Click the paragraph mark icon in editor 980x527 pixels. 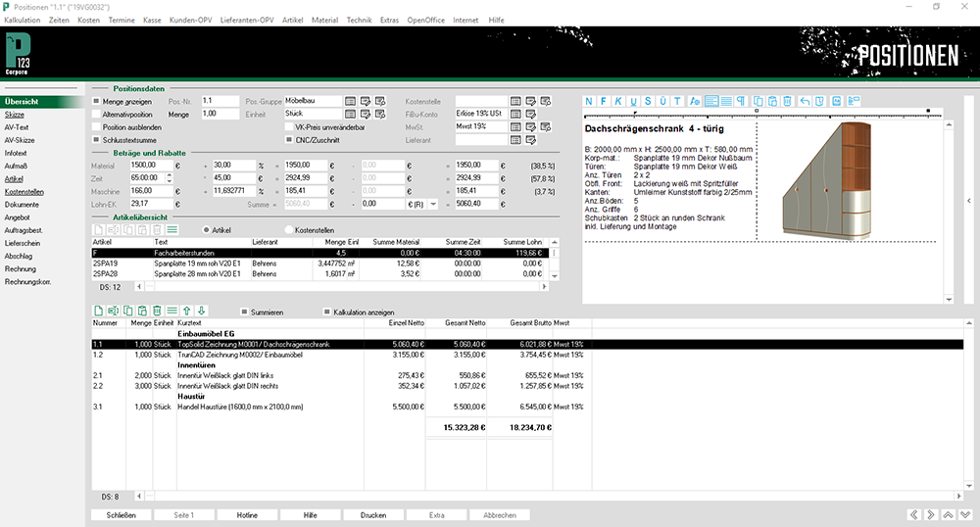pos(741,101)
